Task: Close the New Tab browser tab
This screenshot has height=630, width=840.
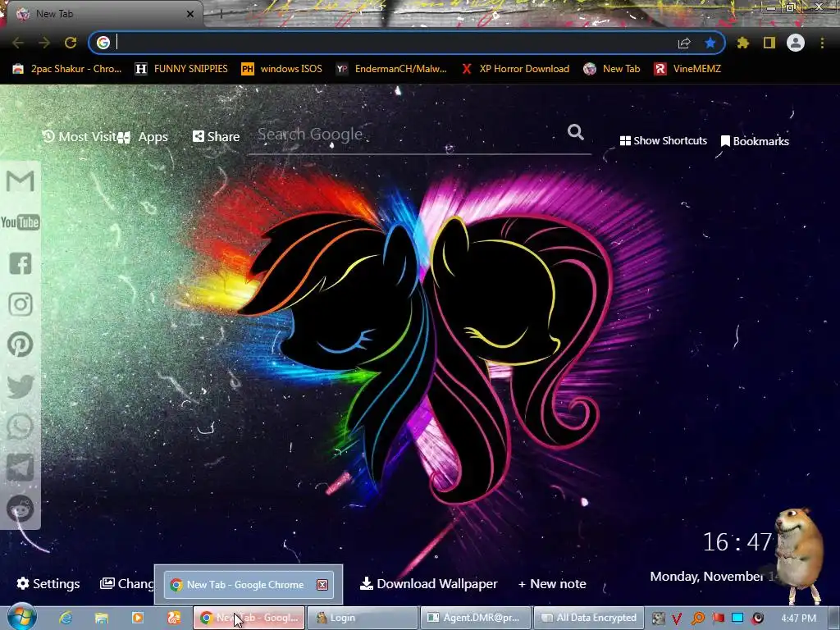Action: tap(190, 14)
